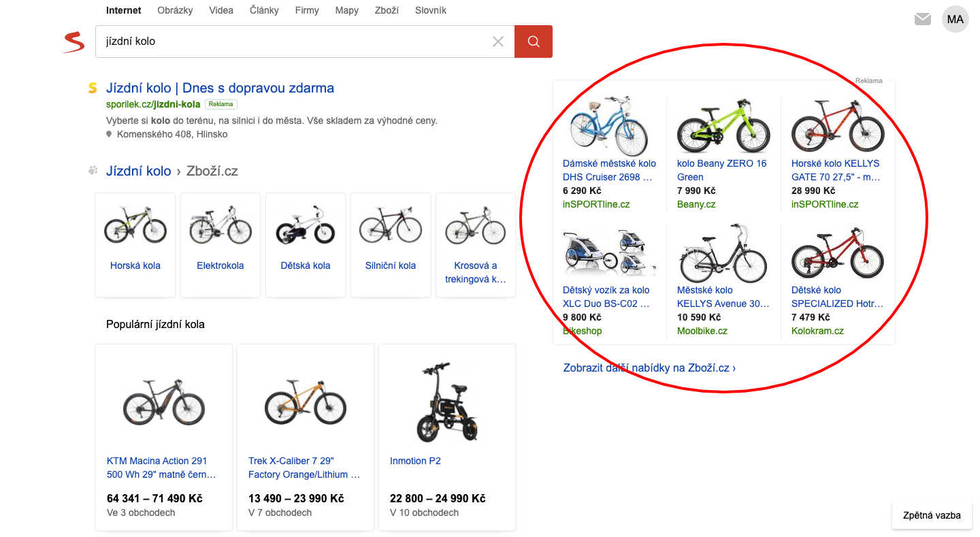Image resolution: width=980 pixels, height=537 pixels.
Task: Open the Zboží tab
Action: coord(387,10)
